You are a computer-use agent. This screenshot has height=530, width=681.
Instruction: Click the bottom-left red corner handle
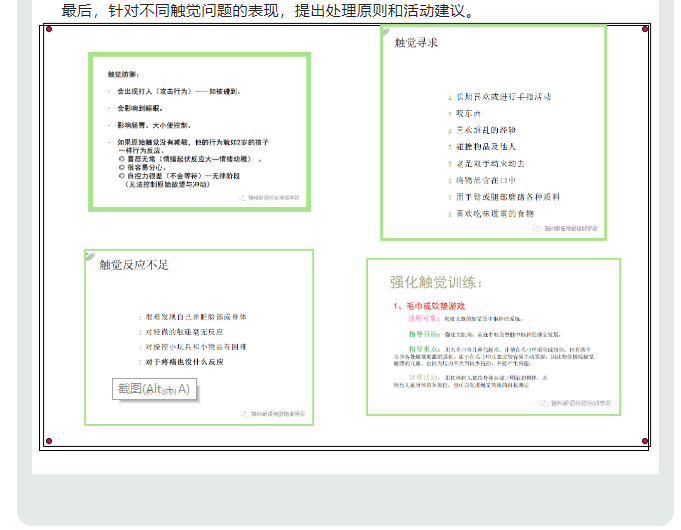coord(48,440)
